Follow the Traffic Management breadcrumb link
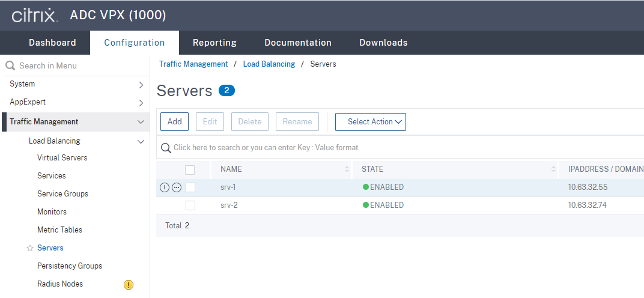644x298 pixels. point(193,64)
